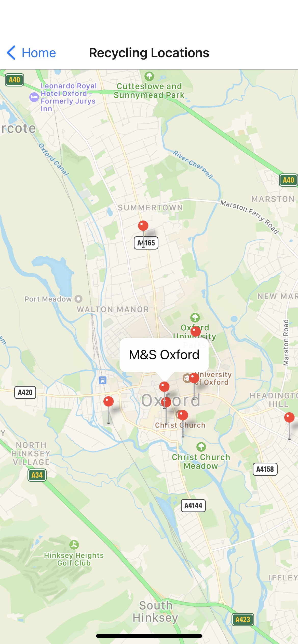
Task: Tap the Oxford railway station icon
Action: (103, 380)
